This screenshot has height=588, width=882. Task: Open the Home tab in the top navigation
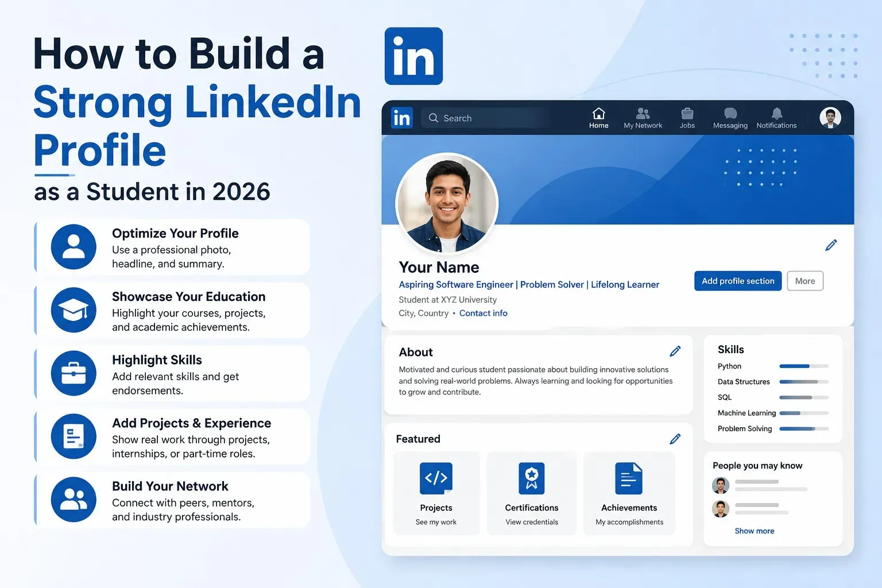(598, 118)
